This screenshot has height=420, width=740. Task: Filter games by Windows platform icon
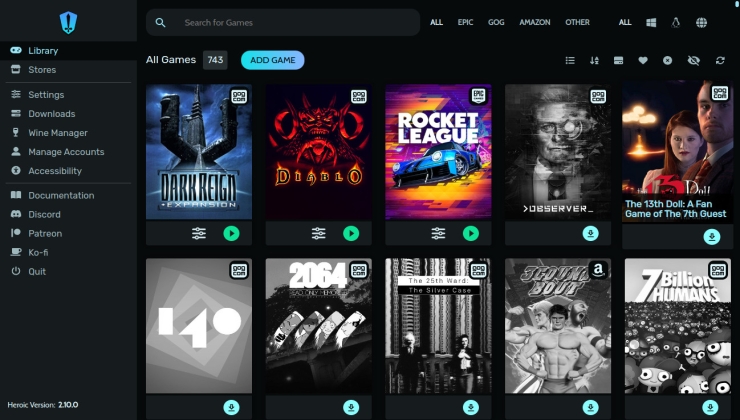(x=651, y=22)
